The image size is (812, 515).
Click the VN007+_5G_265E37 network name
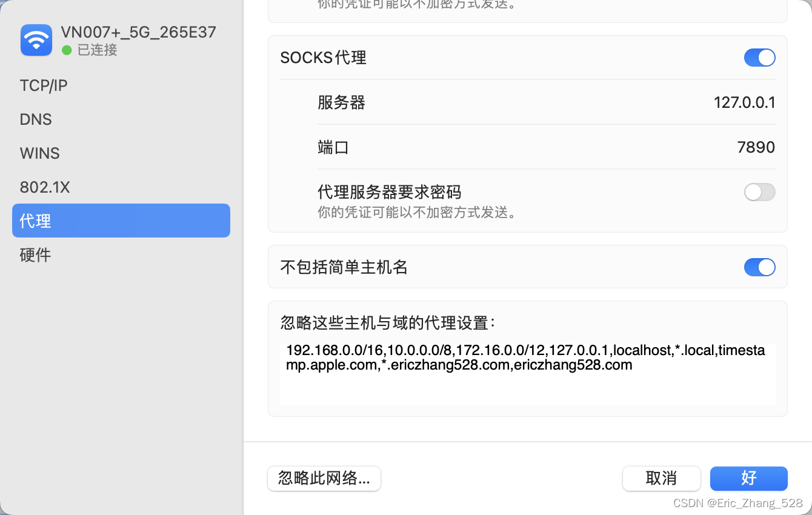click(x=138, y=32)
